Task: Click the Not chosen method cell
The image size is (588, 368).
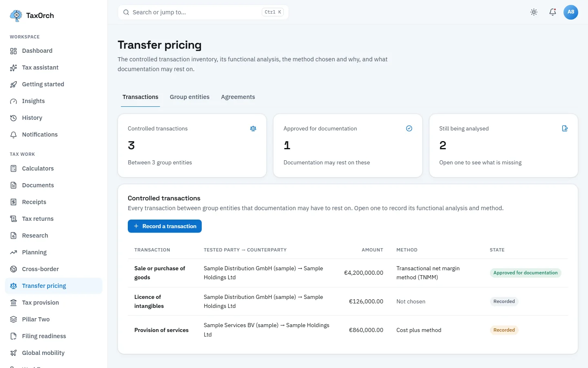Action: pos(411,301)
